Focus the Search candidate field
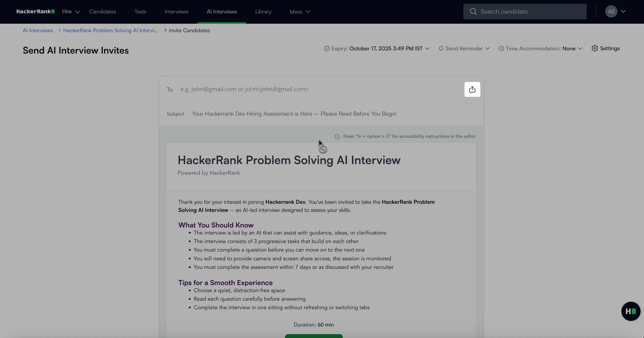This screenshot has width=644, height=338. coord(525,12)
